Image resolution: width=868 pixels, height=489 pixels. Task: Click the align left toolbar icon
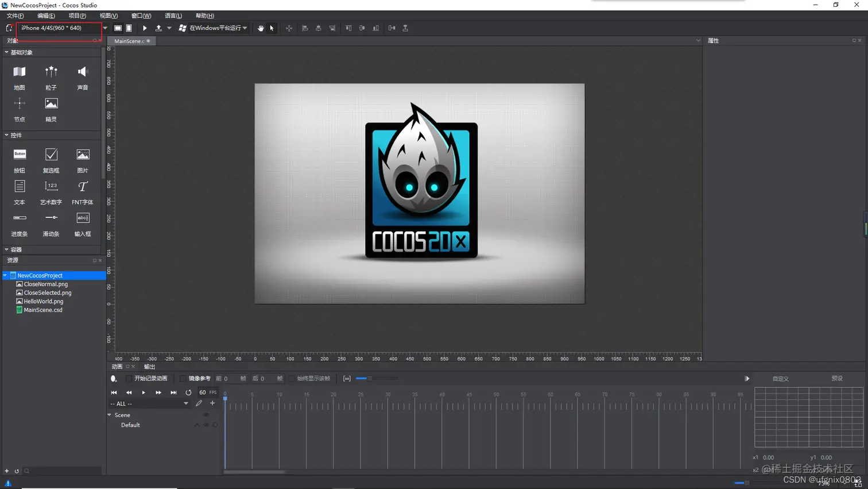coord(305,28)
